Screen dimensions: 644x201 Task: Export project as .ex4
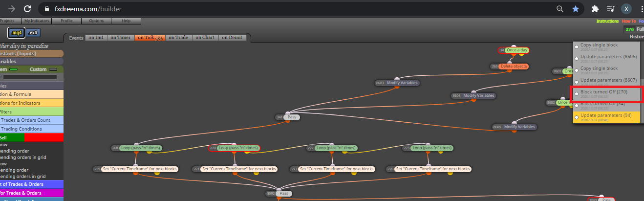pyautogui.click(x=33, y=33)
